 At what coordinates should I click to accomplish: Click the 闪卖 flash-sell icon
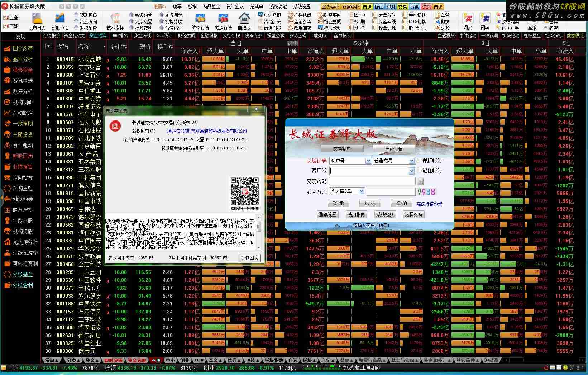coord(485,21)
